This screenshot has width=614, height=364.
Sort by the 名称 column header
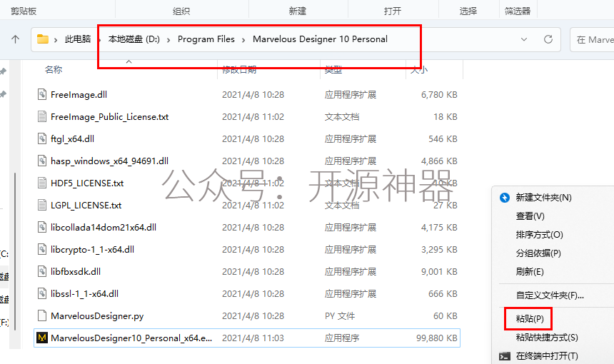pyautogui.click(x=54, y=70)
